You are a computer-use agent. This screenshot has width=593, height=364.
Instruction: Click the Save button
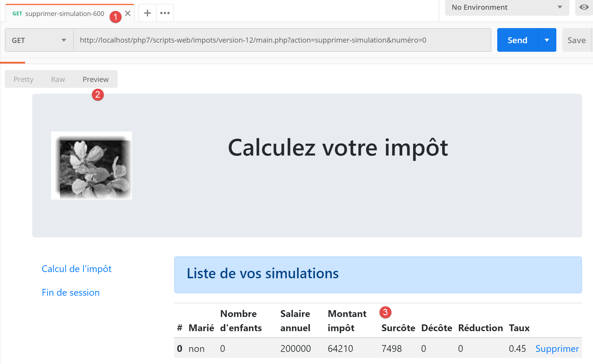coord(576,40)
